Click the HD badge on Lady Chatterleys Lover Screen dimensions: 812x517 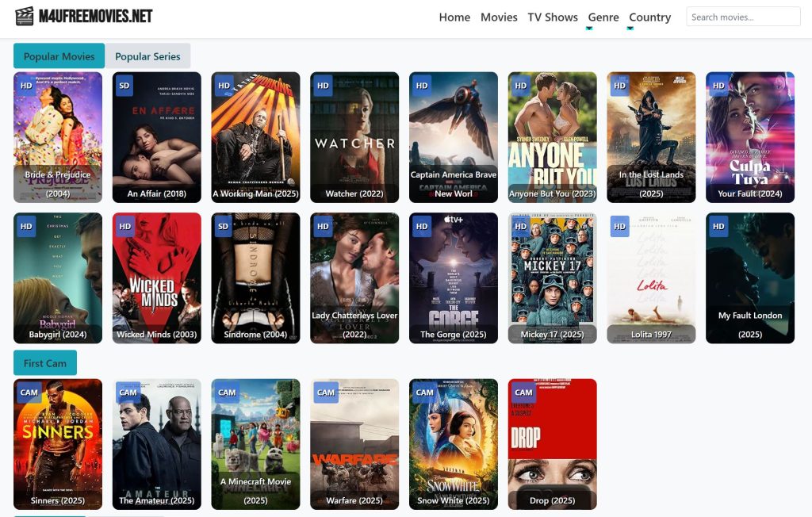pos(323,226)
